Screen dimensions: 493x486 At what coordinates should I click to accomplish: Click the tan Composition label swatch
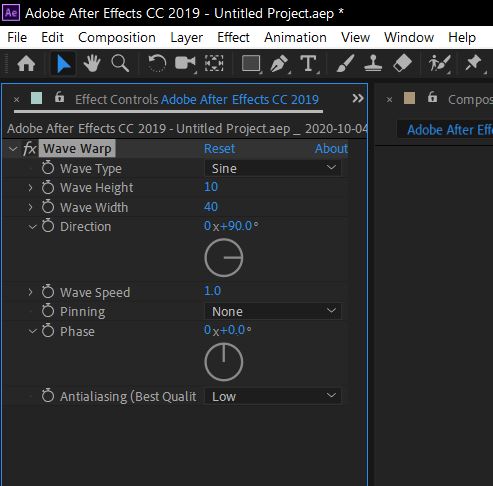(409, 98)
